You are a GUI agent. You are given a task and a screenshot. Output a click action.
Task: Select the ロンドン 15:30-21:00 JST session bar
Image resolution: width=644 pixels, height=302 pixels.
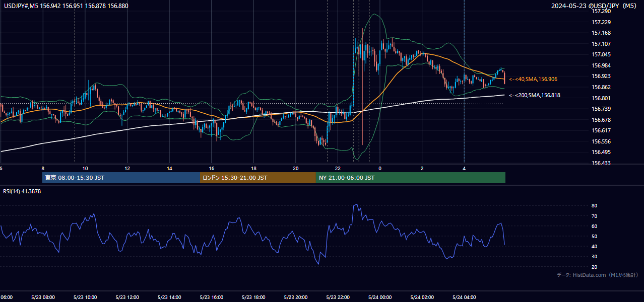(x=258, y=178)
